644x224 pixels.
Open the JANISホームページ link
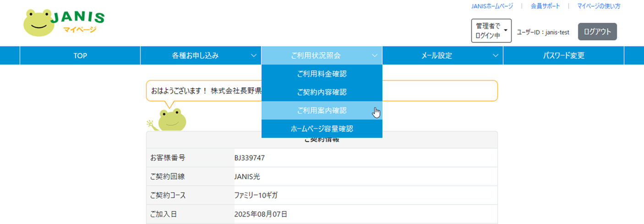[x=492, y=6]
